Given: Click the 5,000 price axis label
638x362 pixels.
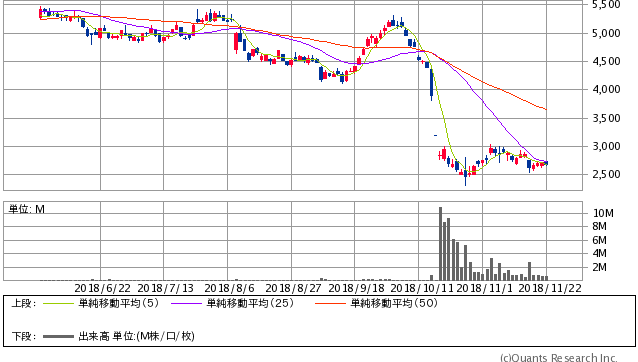Looking at the screenshot, I should (606, 33).
